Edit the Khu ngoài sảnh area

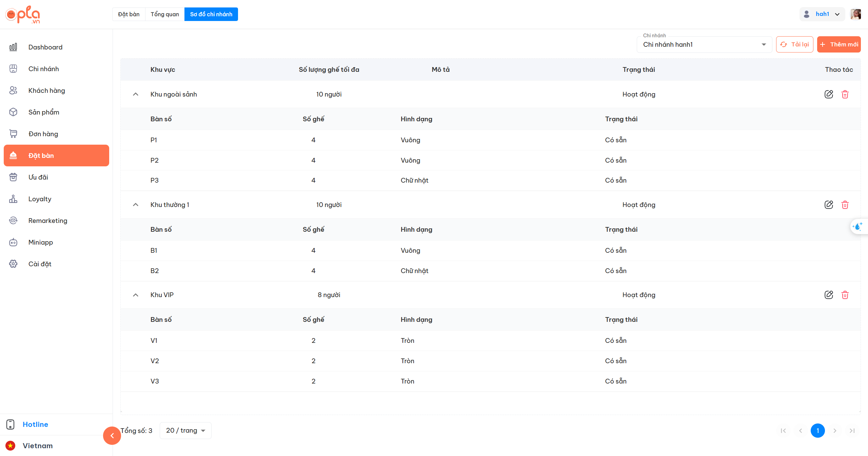point(829,94)
